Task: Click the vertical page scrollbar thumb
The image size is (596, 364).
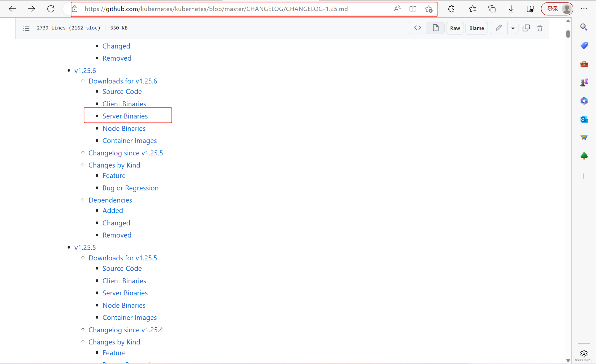Action: pyautogui.click(x=568, y=34)
